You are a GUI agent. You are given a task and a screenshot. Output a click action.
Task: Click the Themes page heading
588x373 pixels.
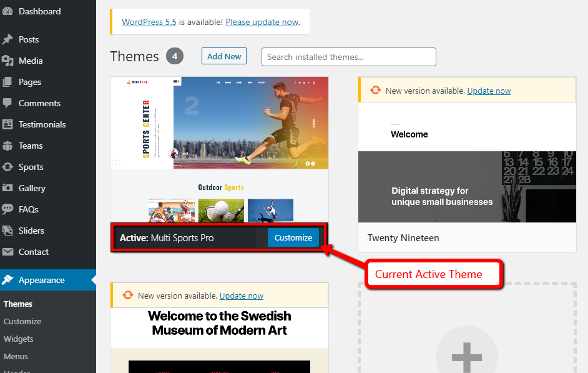(134, 56)
